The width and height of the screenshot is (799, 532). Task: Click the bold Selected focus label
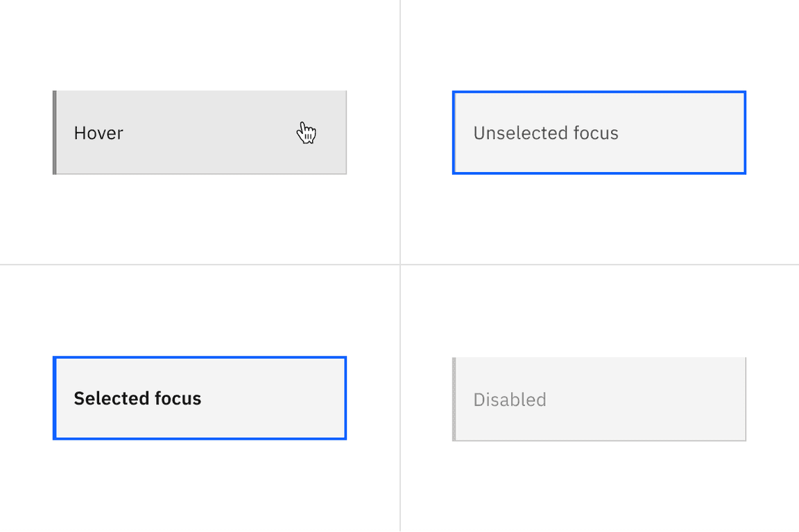pos(137,398)
